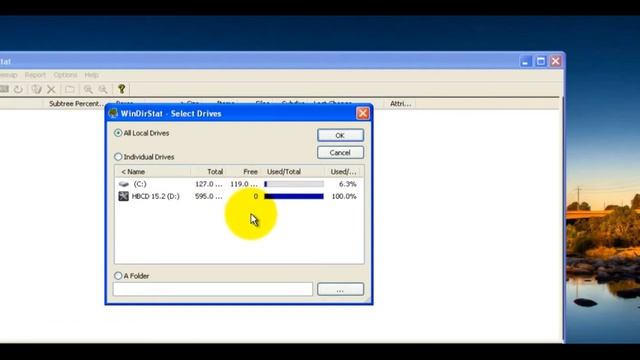Close the Select Drives dialog
This screenshot has width=640, height=360.
(x=362, y=113)
